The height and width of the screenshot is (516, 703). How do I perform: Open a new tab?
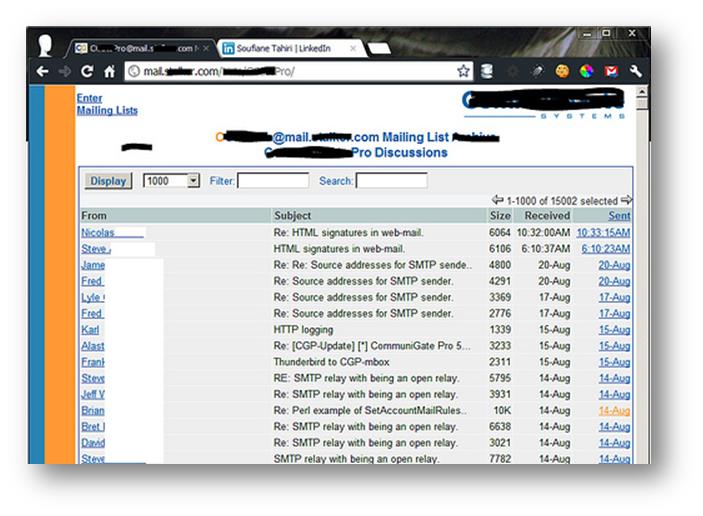pyautogui.click(x=379, y=47)
